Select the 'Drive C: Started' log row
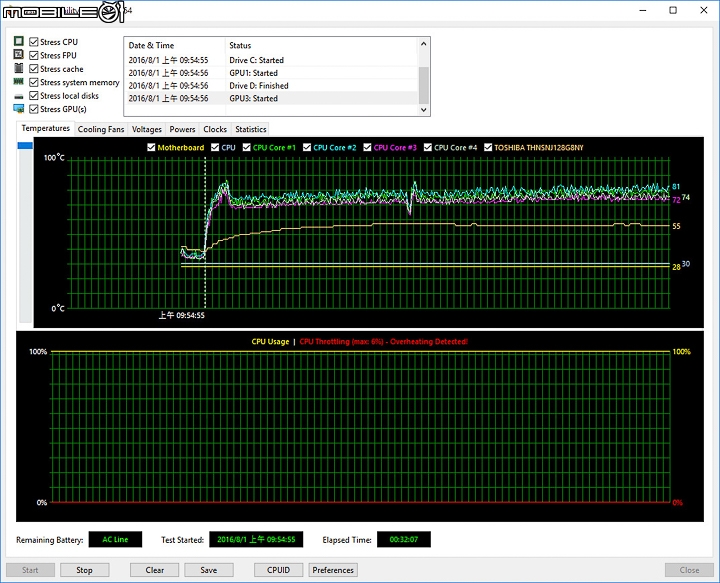720x583 pixels. (272, 60)
